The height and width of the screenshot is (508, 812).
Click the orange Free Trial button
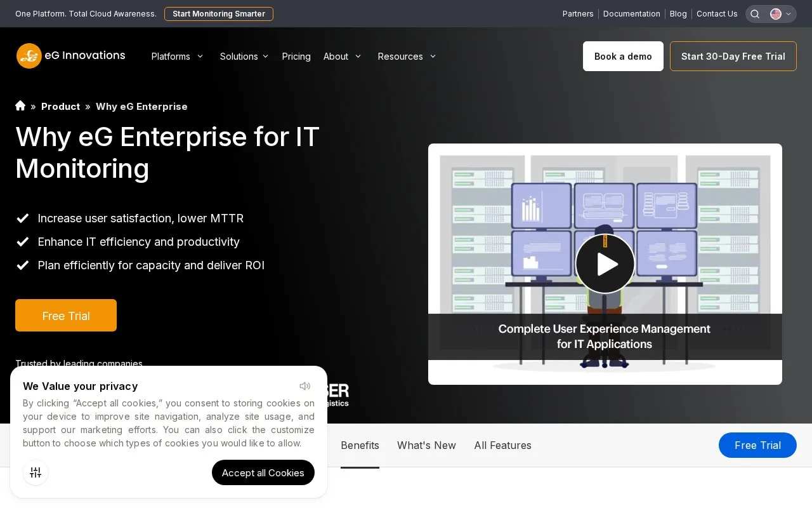[66, 316]
